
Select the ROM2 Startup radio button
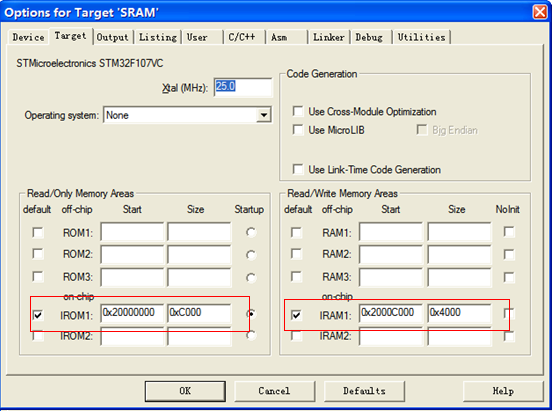[x=251, y=255]
